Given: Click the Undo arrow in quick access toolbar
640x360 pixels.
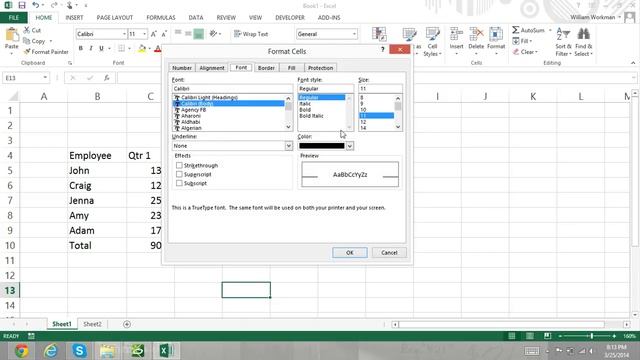Looking at the screenshot, I should [36, 6].
